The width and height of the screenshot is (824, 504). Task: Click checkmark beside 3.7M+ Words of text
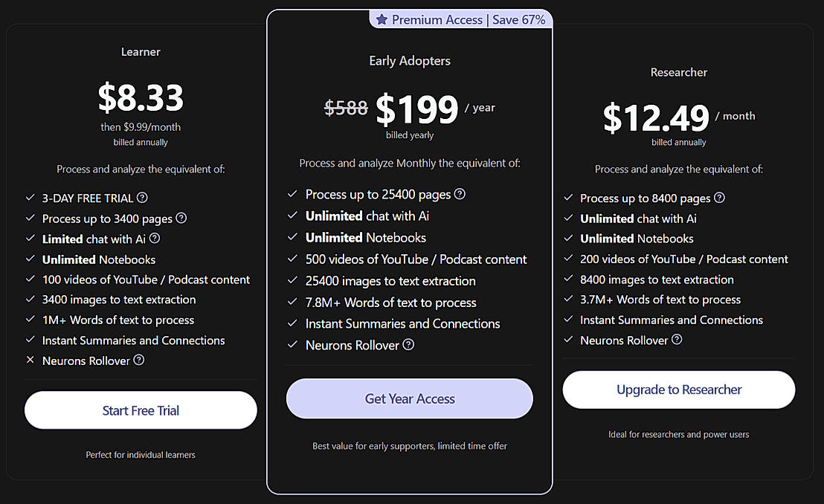click(x=569, y=300)
